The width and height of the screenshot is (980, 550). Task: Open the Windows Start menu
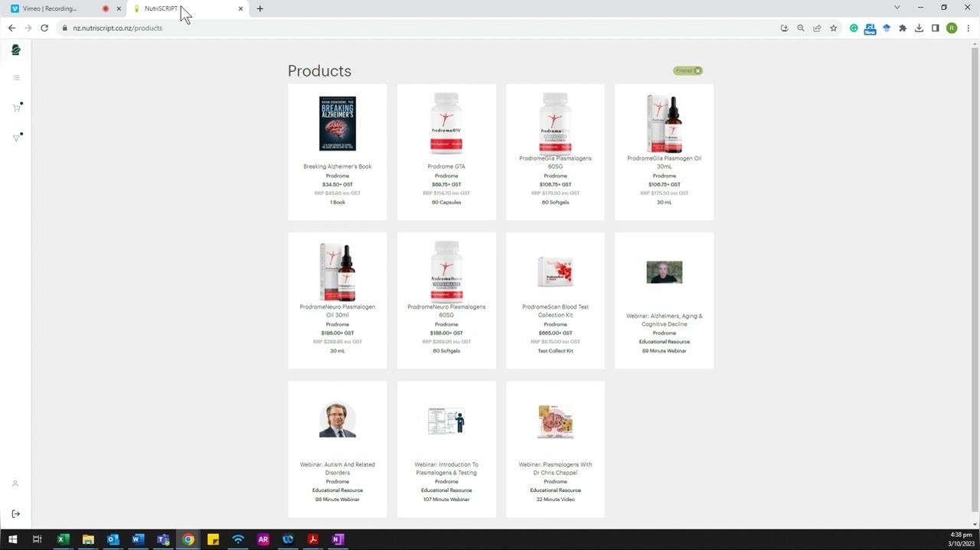pyautogui.click(x=13, y=539)
